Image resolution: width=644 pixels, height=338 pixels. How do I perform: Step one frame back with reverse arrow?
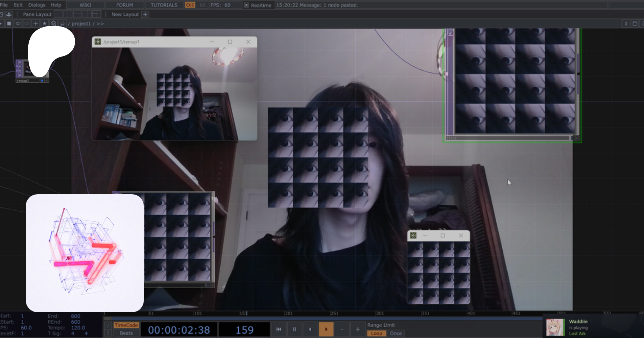click(x=310, y=329)
